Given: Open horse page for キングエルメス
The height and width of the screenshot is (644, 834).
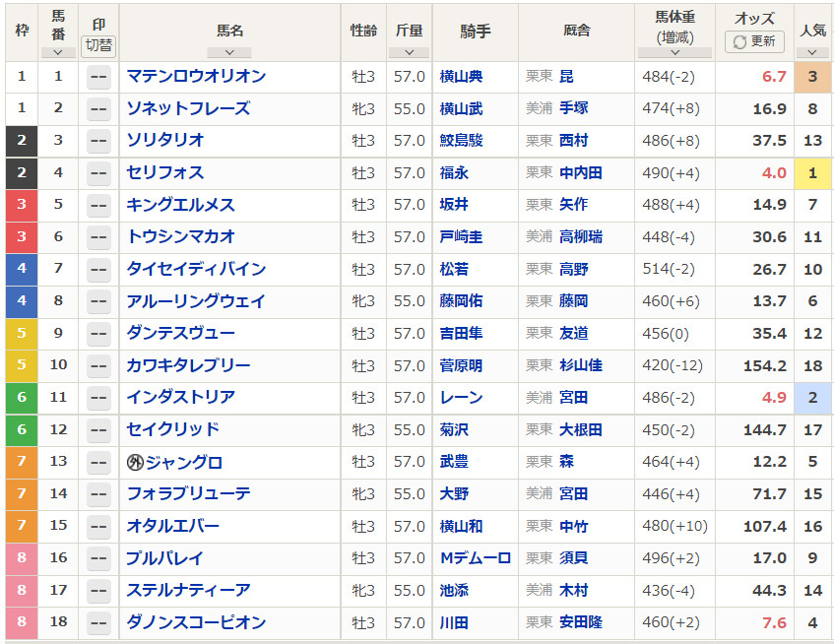Looking at the screenshot, I should coord(181,205).
